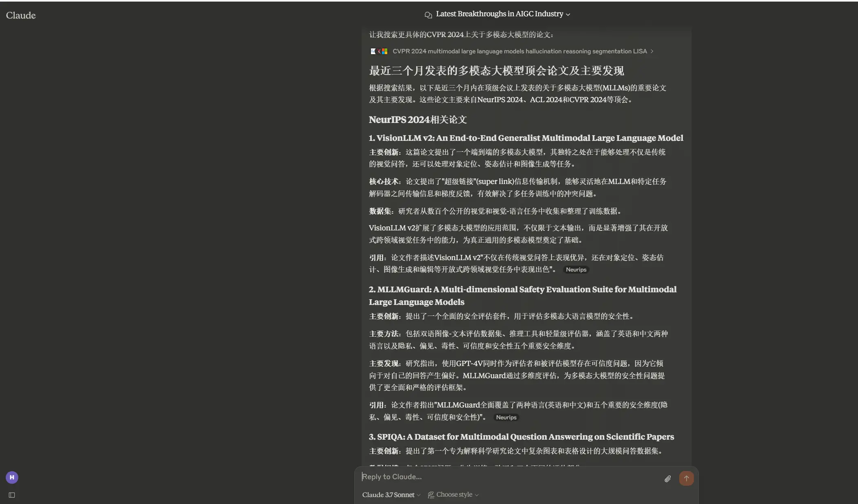Viewport: 858px width, 504px height.
Task: Click the orange send message arrow button
Action: click(x=686, y=478)
